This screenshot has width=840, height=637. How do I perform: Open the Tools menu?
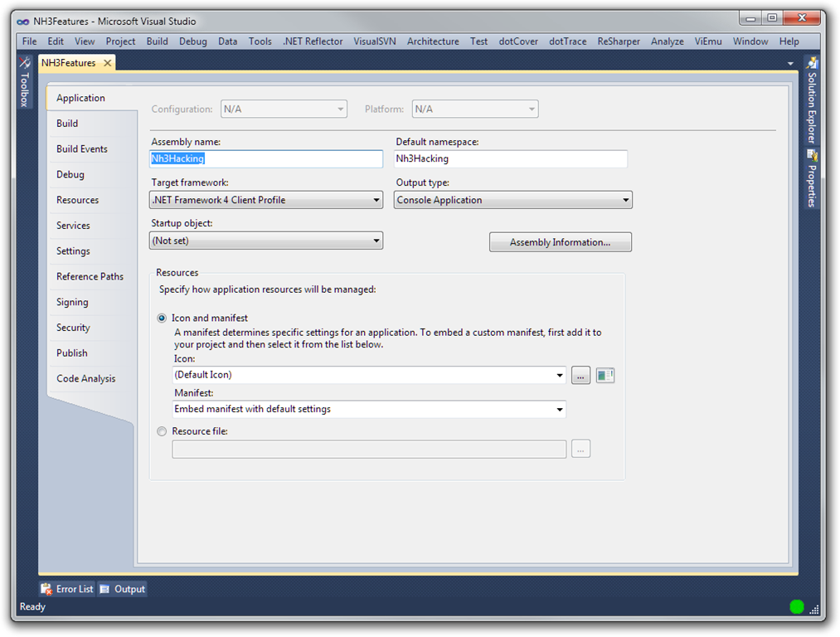pyautogui.click(x=260, y=41)
